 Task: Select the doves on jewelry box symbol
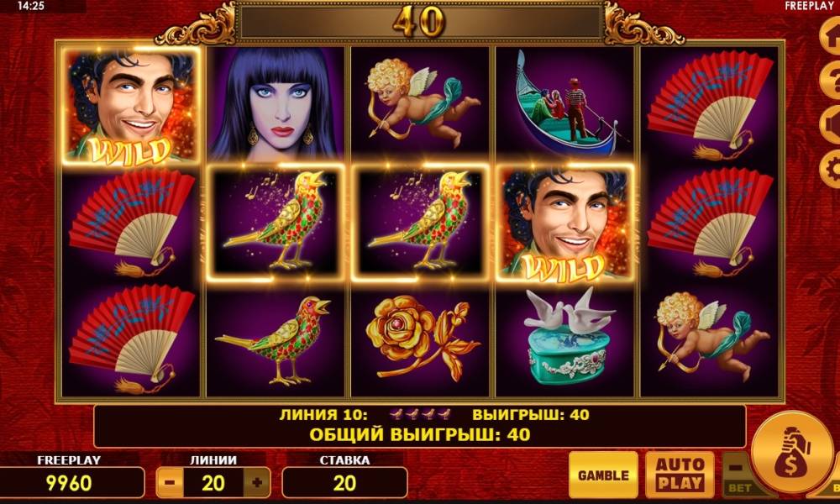pos(565,339)
